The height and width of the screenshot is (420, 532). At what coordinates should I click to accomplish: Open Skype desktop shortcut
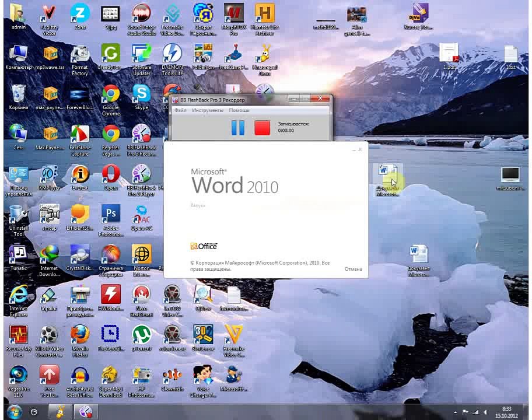pyautogui.click(x=142, y=97)
